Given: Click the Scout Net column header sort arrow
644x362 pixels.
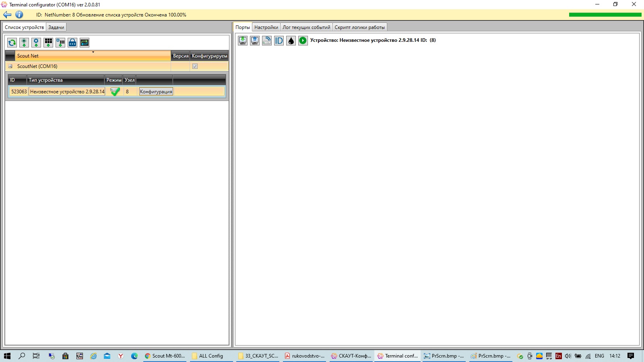Looking at the screenshot, I should (x=93, y=52).
